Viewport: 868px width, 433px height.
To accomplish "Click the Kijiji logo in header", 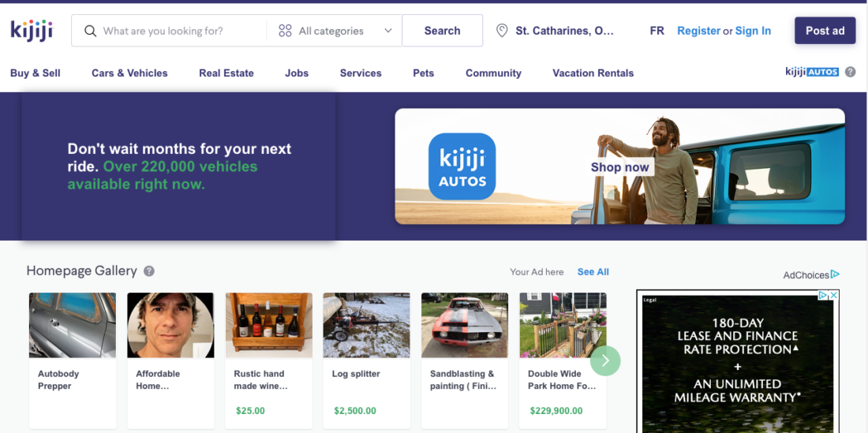I will coord(32,31).
